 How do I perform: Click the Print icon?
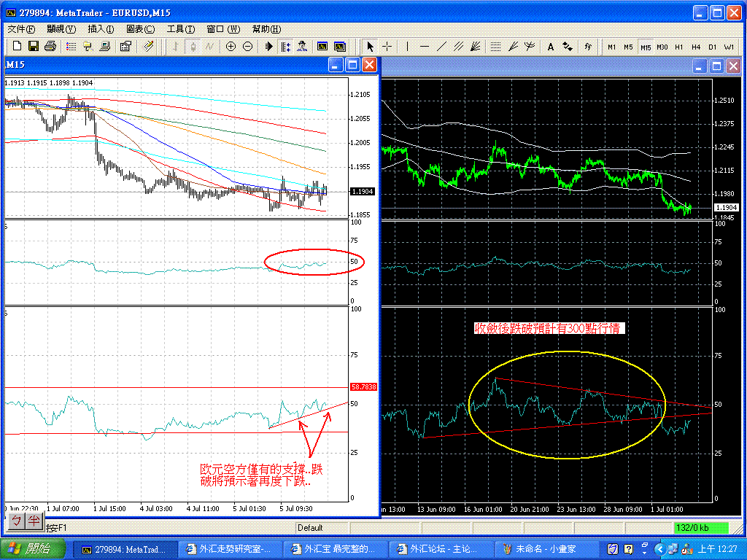pos(50,46)
